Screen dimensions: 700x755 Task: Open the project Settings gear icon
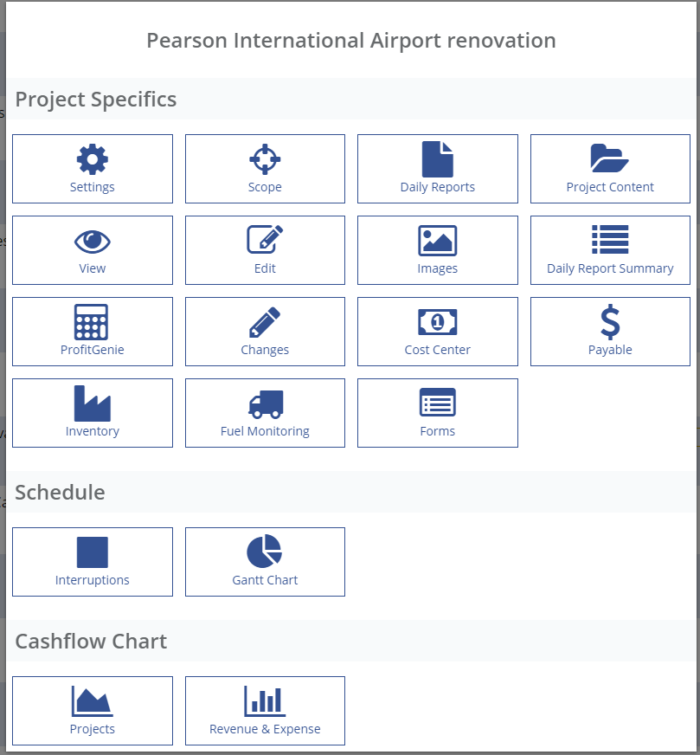(93, 160)
